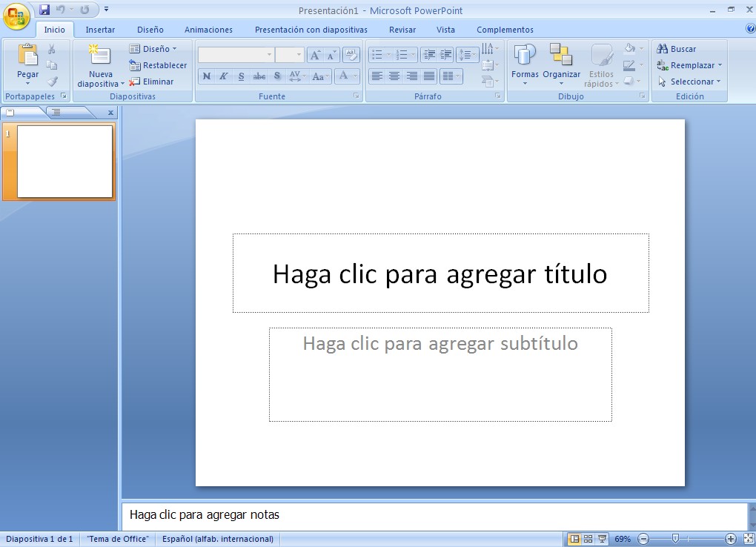Viewport: 756px width, 547px height.
Task: Redo the action in quick access toolbar
Action: (x=84, y=10)
